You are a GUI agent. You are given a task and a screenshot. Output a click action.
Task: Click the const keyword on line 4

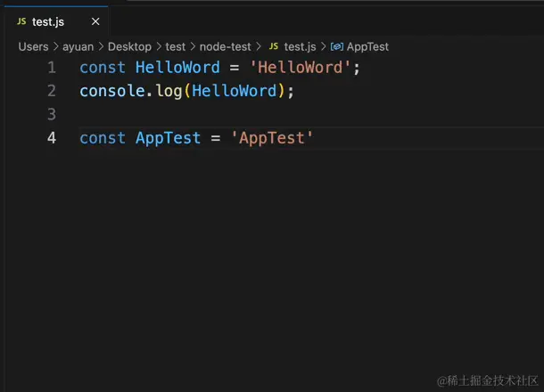(103, 138)
